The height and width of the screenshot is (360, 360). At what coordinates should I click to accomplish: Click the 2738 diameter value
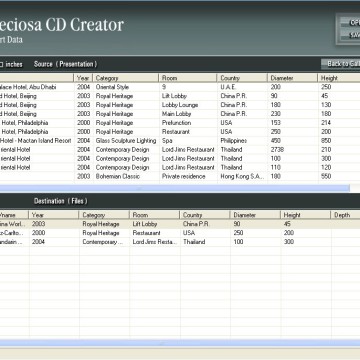pos(277,150)
